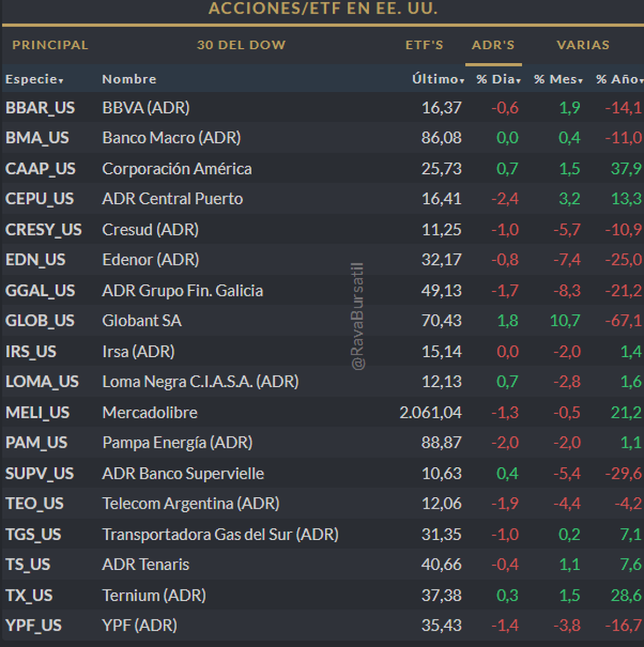The height and width of the screenshot is (647, 644).
Task: Open BBAR_US ticker link
Action: (40, 108)
